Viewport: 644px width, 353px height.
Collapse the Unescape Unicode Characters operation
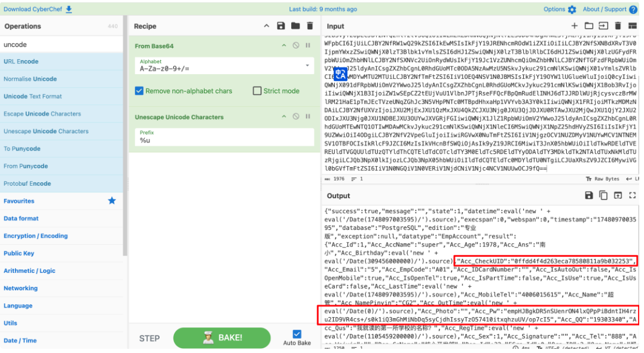pyautogui.click(x=285, y=117)
